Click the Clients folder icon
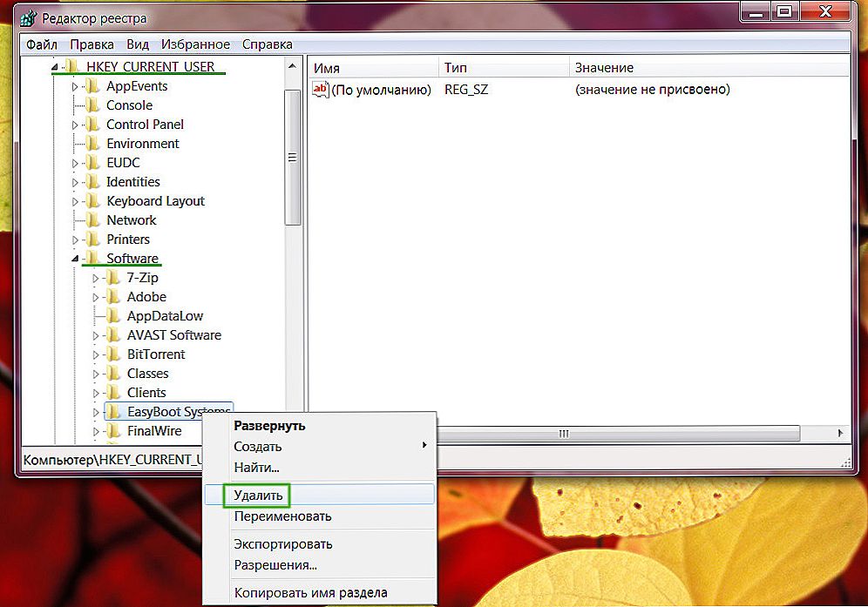 113,392
